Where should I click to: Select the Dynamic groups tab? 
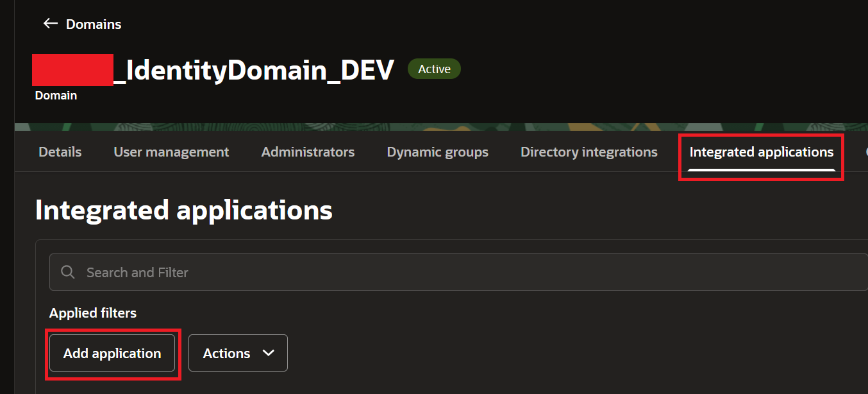pyautogui.click(x=437, y=152)
